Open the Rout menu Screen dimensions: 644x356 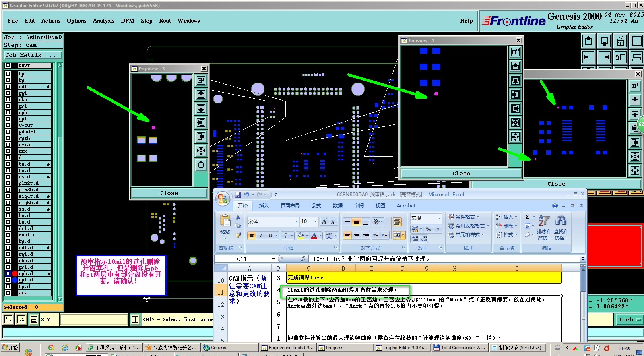click(165, 21)
